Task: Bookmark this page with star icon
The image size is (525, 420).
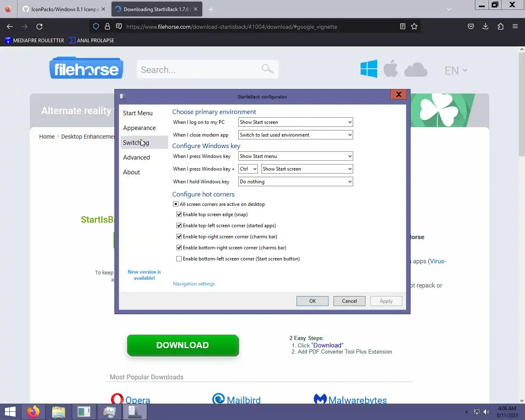Action: coord(414,27)
